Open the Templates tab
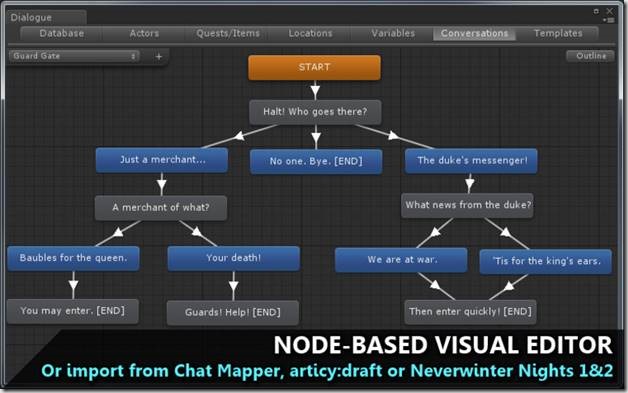 click(x=558, y=33)
